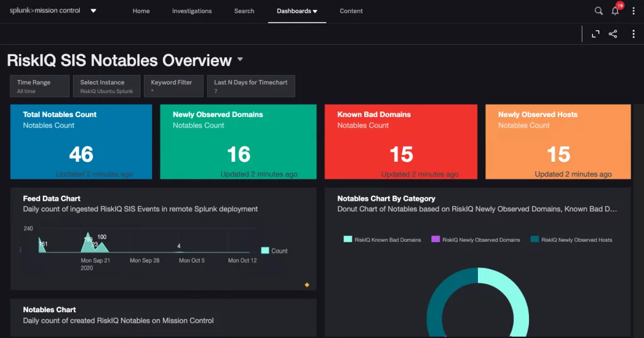Viewport: 644px width, 338px height.
Task: Open Select Instance filter
Action: point(106,86)
